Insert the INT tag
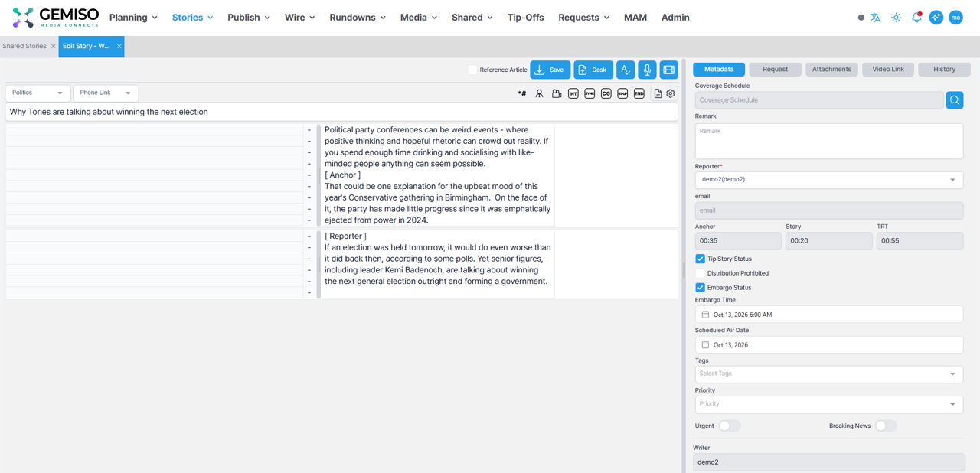Screen dimensions: 980x473 coord(573,93)
